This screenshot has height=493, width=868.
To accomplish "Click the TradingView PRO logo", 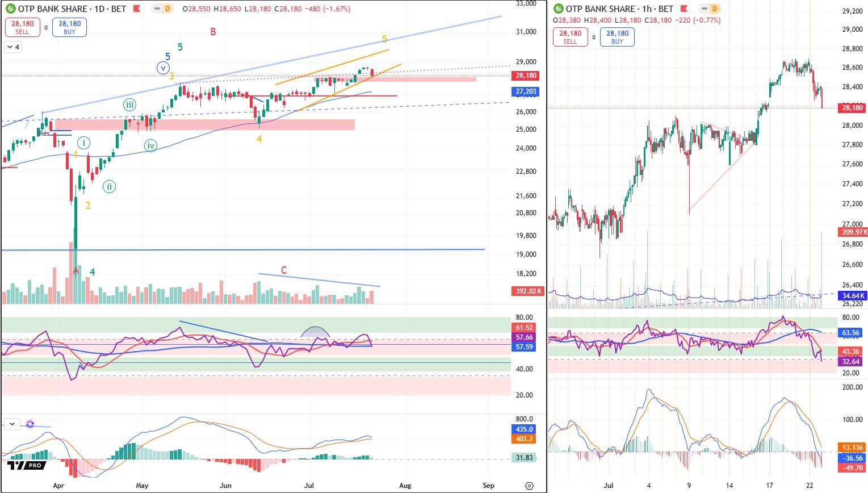I will 26,465.
